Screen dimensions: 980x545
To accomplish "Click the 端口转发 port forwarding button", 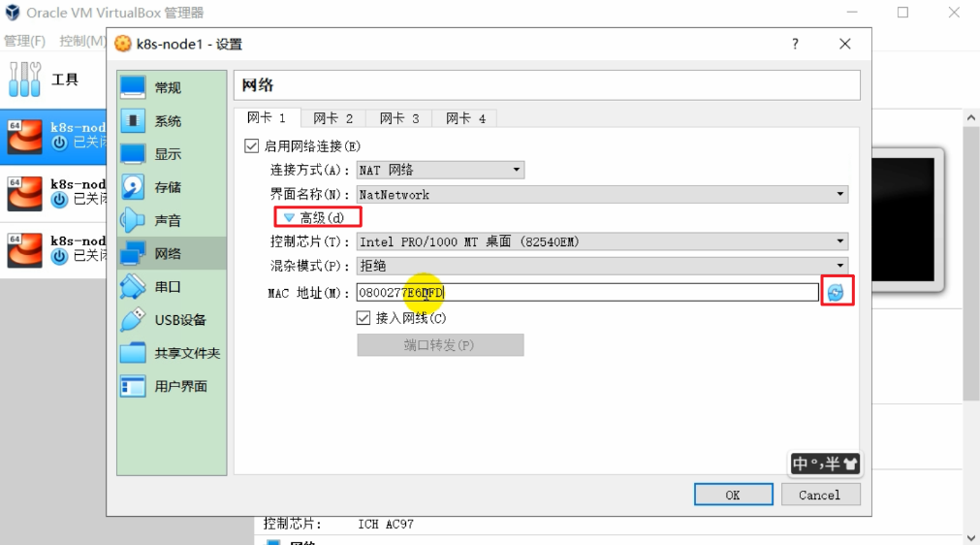I will (x=440, y=345).
